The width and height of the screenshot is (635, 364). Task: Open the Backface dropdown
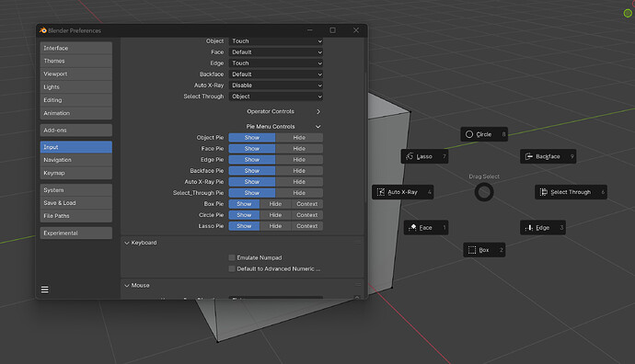coord(276,74)
